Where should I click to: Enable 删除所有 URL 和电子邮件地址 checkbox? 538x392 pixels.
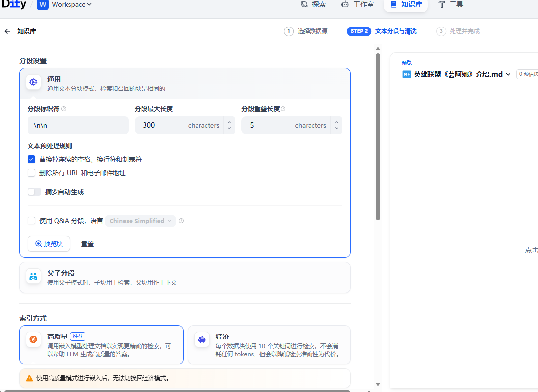[x=31, y=173]
